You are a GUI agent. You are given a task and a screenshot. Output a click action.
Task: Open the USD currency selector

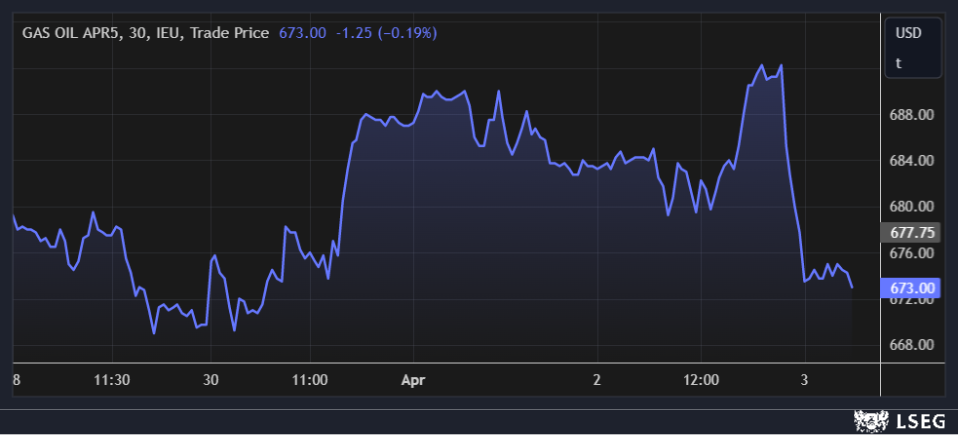point(907,33)
